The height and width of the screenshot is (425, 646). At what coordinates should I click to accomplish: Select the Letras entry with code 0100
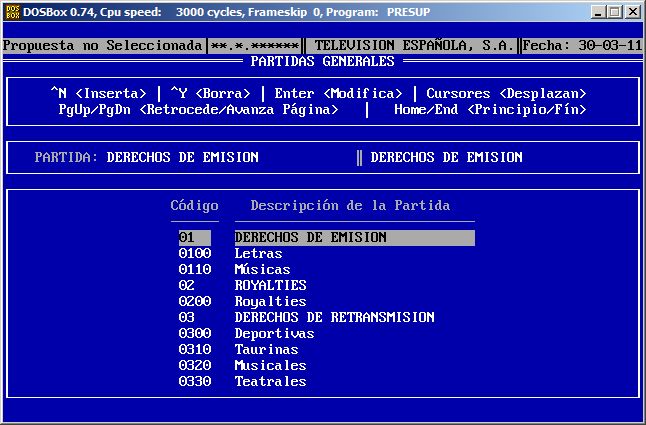coord(258,254)
